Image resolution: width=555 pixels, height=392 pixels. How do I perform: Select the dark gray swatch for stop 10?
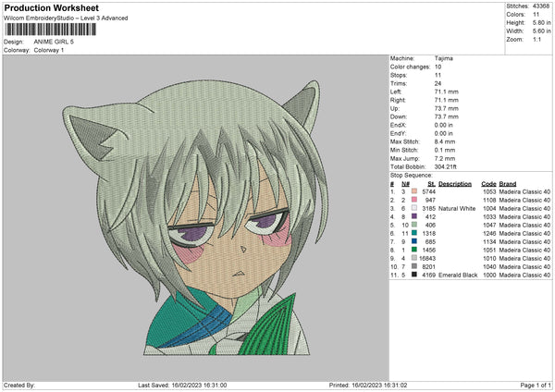click(x=414, y=266)
